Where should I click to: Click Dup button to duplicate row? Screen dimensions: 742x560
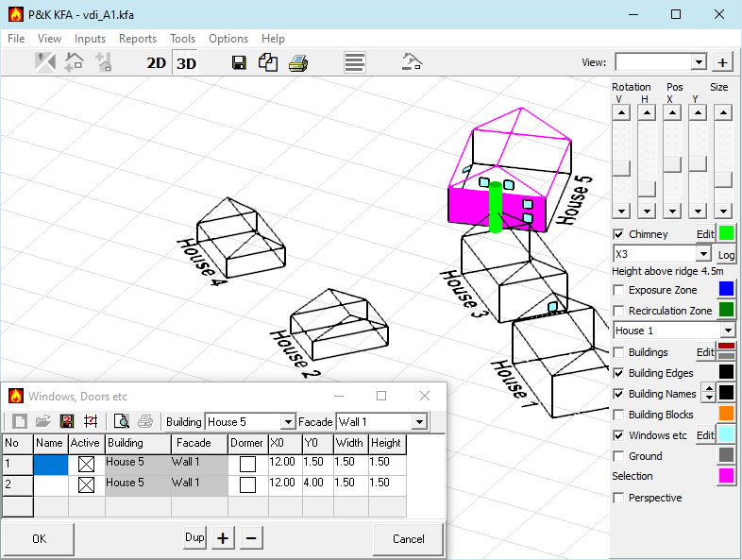194,537
